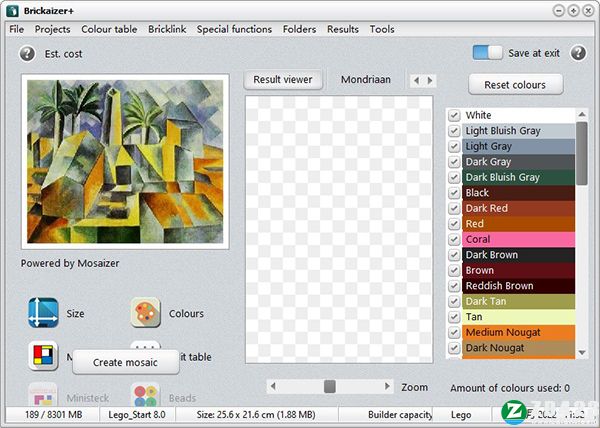
Task: Click zoom slider right arrow
Action: [x=387, y=386]
